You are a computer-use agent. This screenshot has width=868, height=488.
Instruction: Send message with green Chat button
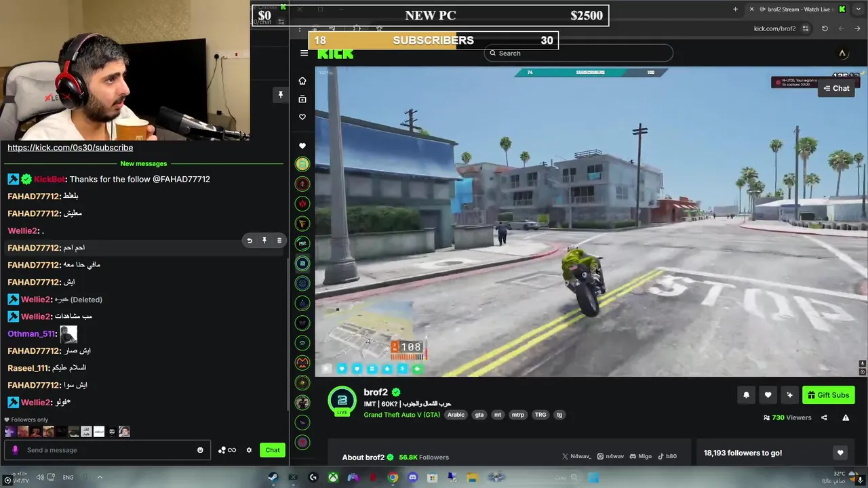click(273, 450)
